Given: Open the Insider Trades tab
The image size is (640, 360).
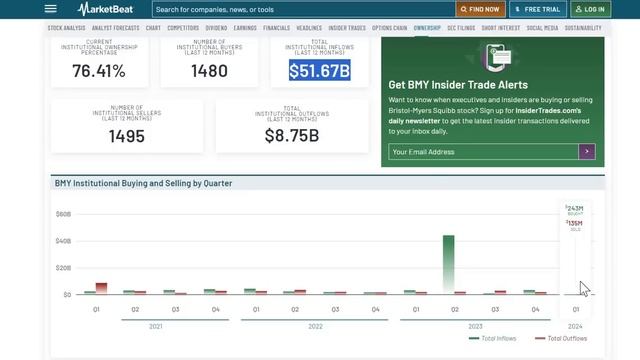Looking at the screenshot, I should 347,28.
